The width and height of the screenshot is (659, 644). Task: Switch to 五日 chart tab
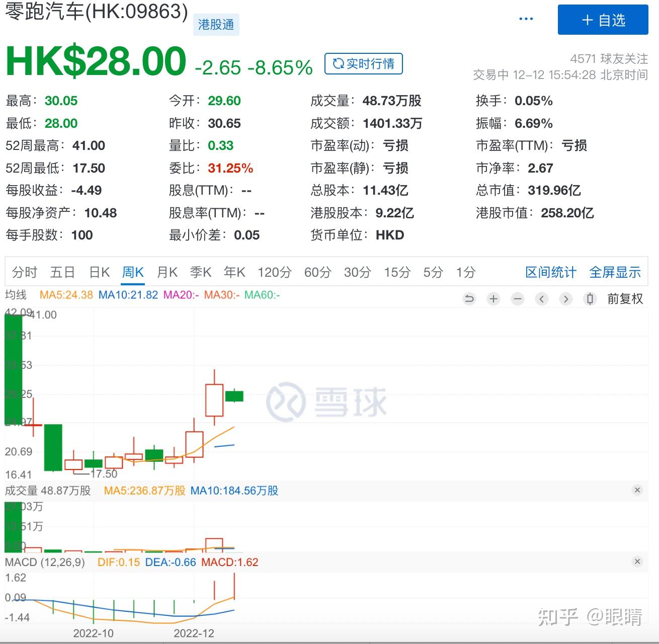62,272
